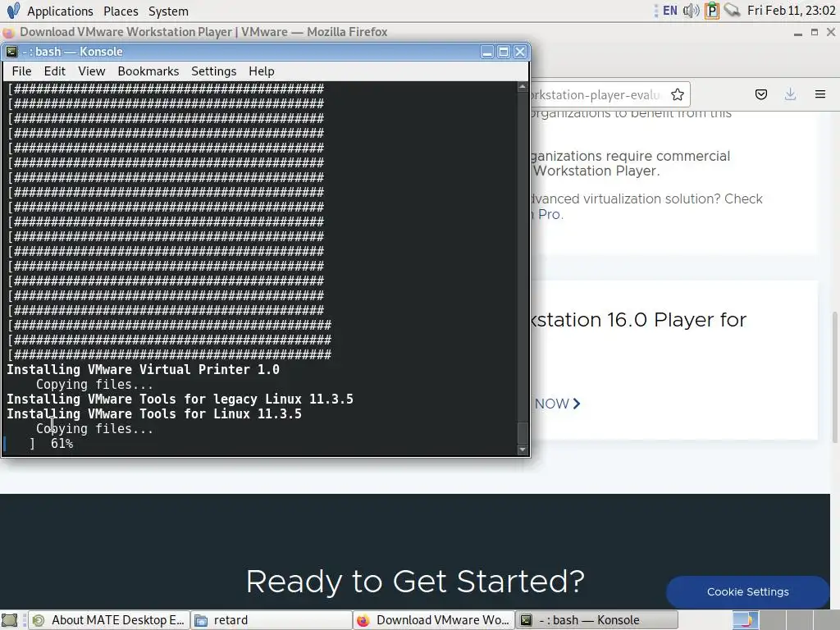
Task: Click the Pro link on VMware page
Action: click(550, 214)
